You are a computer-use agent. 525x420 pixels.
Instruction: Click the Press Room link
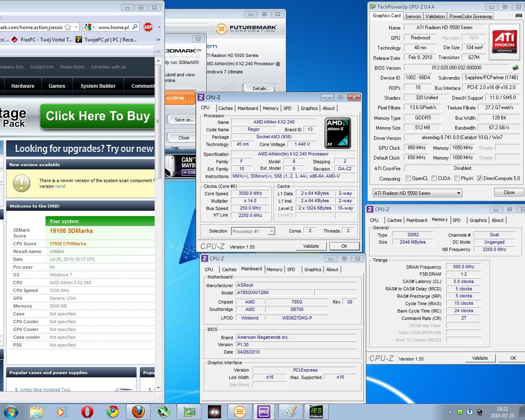pos(72,67)
